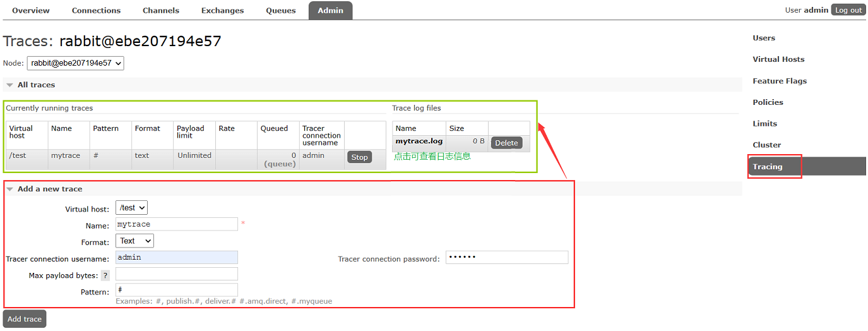Open Cluster in the sidebar
Screen dimensions: 868x331
766,145
